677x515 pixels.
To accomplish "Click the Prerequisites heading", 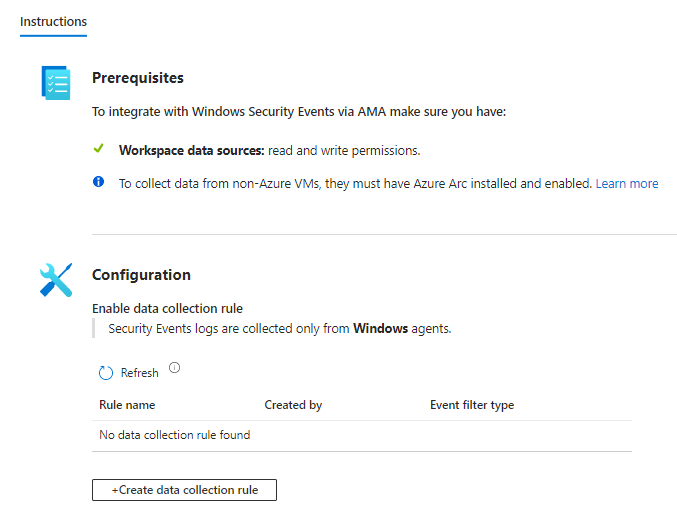I will click(x=138, y=78).
